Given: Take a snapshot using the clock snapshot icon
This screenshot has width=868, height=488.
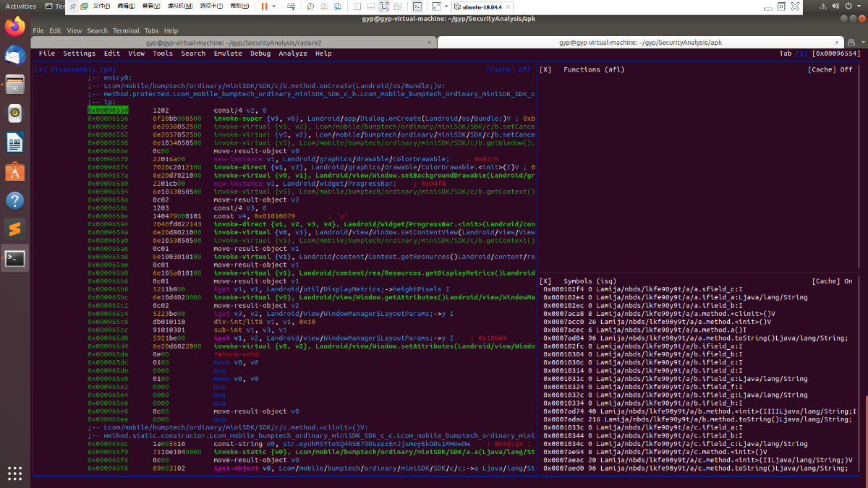Looking at the screenshot, I should 310,6.
